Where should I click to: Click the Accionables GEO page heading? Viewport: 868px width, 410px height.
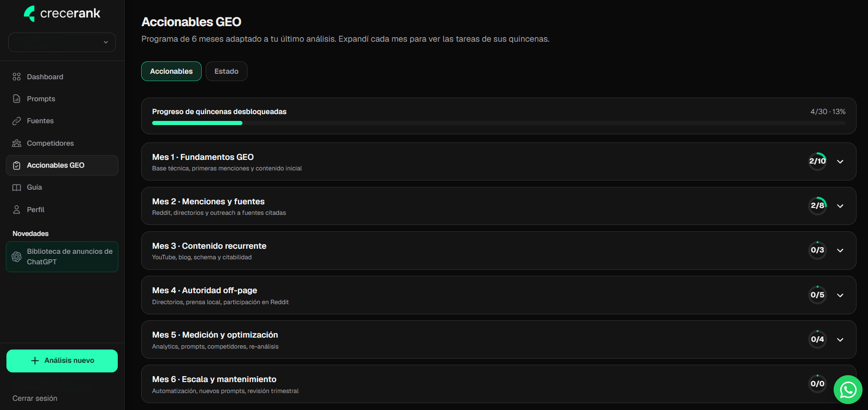(191, 22)
